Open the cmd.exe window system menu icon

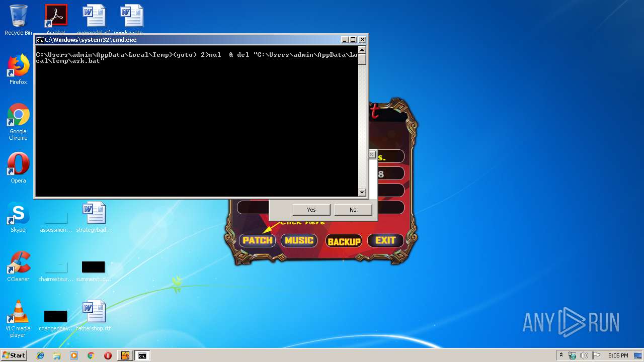40,40
